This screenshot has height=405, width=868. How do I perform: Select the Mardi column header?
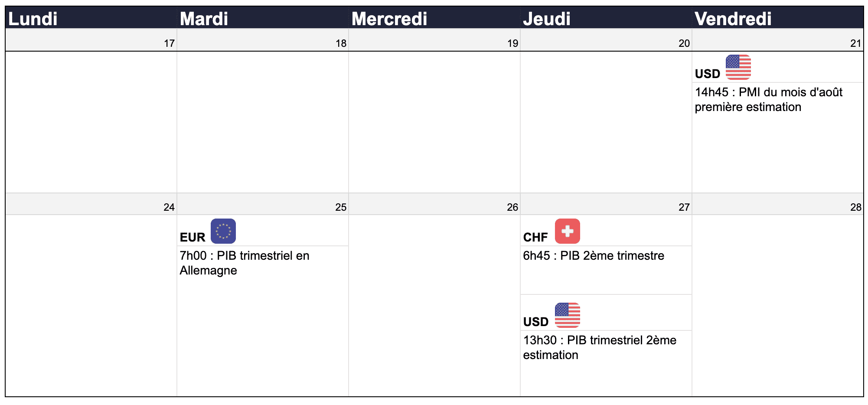coord(204,19)
